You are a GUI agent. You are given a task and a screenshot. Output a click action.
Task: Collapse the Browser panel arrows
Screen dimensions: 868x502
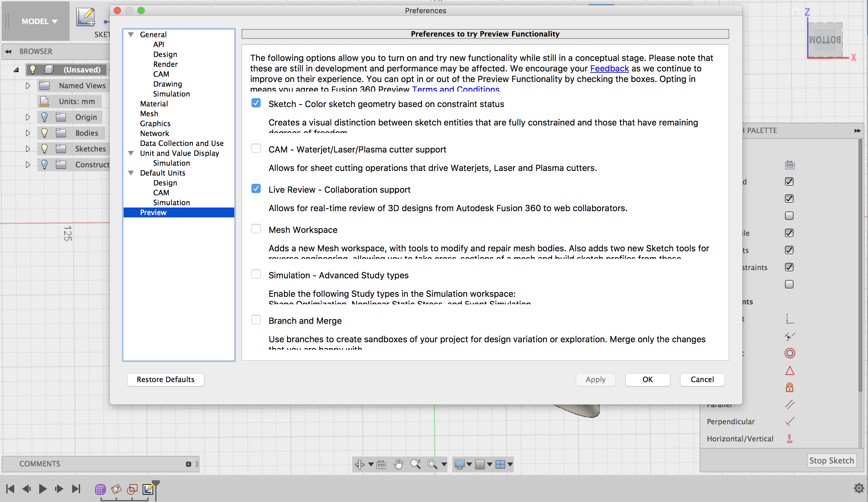[x=8, y=52]
